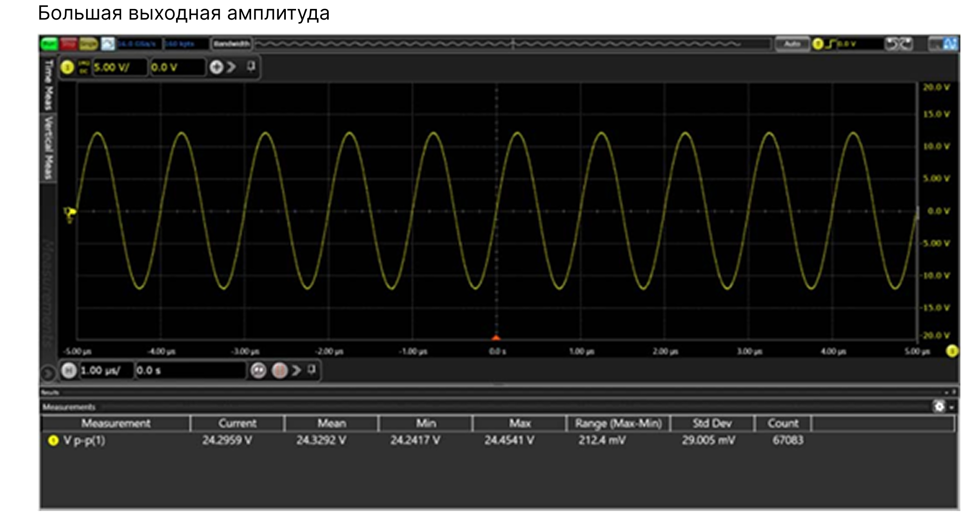Click the mean value 24.3292 V
The width and height of the screenshot is (980, 529).
coord(321,440)
